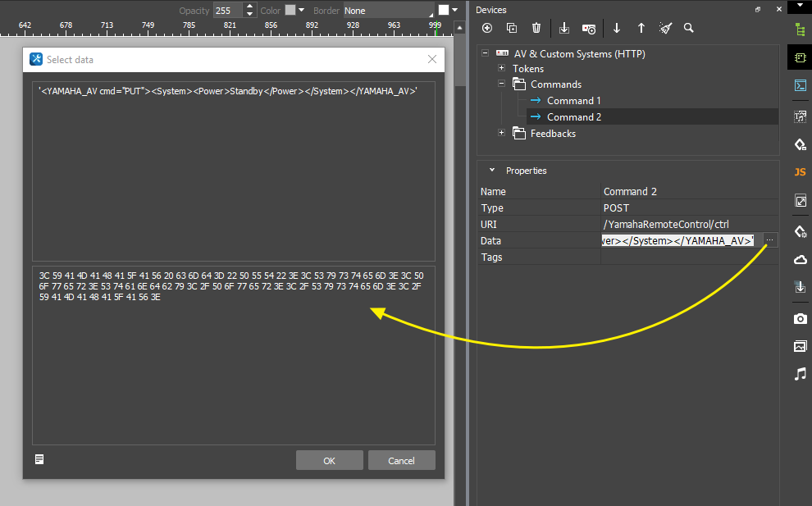The width and height of the screenshot is (812, 506).
Task: Expand the Tokens tree node
Action: pos(502,69)
